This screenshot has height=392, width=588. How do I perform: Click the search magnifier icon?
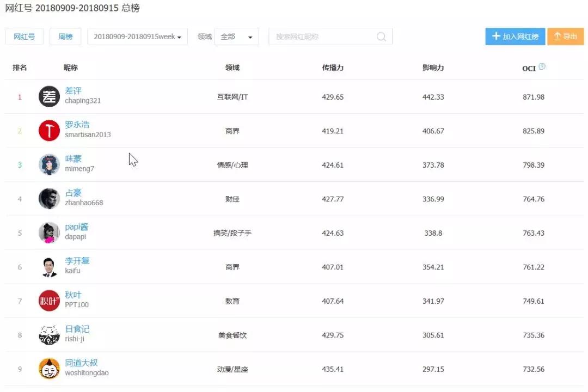381,36
